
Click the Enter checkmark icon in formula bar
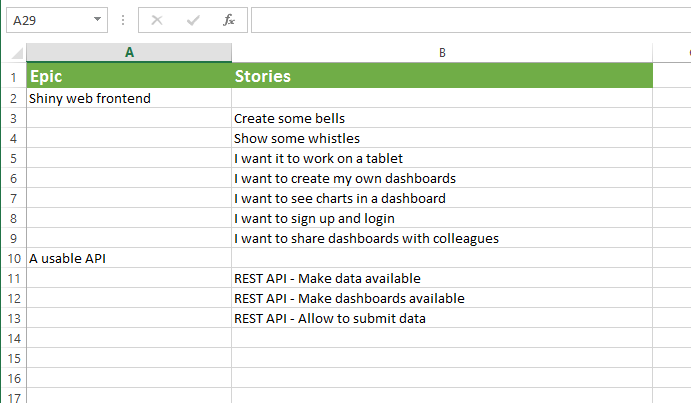(x=193, y=20)
